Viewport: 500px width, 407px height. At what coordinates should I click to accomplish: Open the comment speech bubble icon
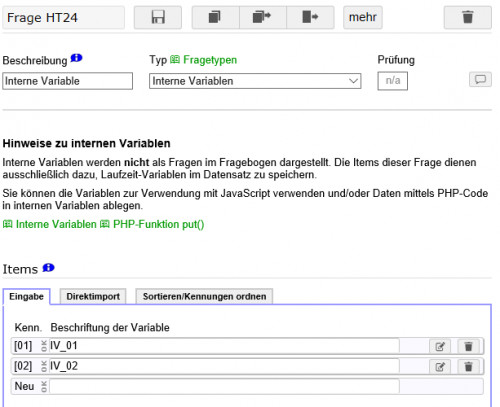tap(480, 80)
